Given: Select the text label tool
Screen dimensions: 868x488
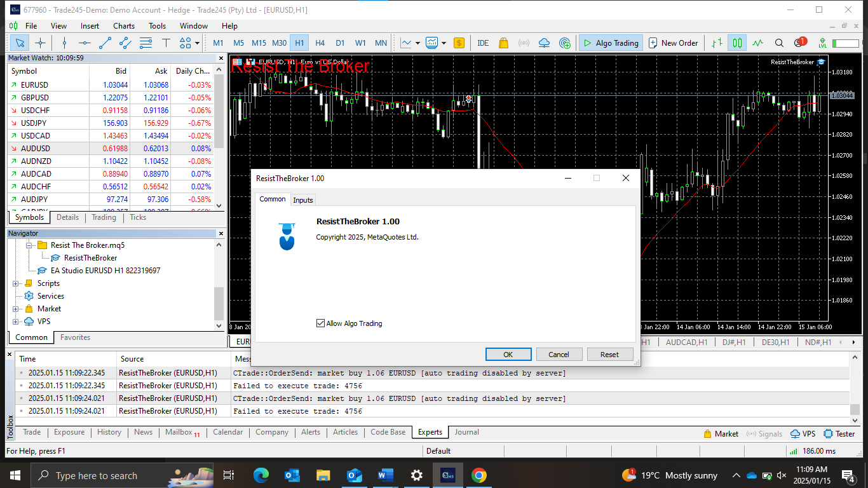Looking at the screenshot, I should coord(166,43).
